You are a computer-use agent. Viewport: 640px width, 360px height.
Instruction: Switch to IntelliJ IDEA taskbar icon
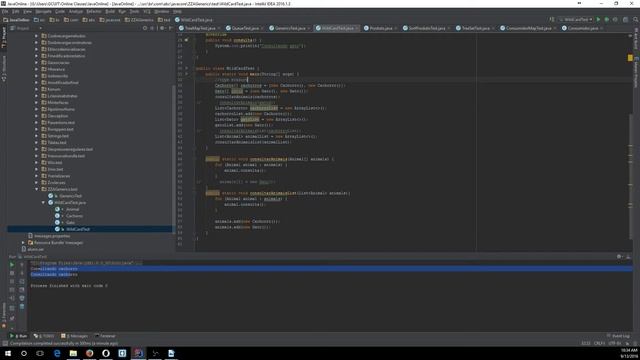tap(138, 353)
